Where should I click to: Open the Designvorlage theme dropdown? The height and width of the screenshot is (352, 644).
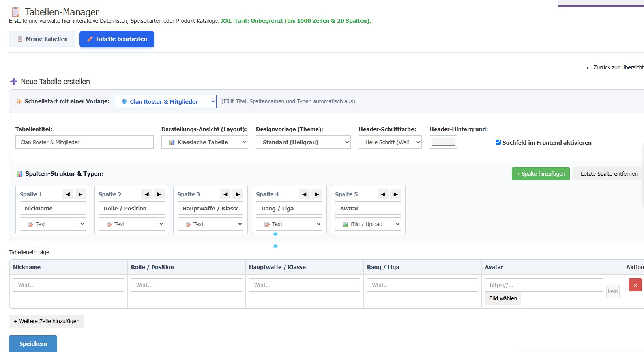tap(303, 142)
